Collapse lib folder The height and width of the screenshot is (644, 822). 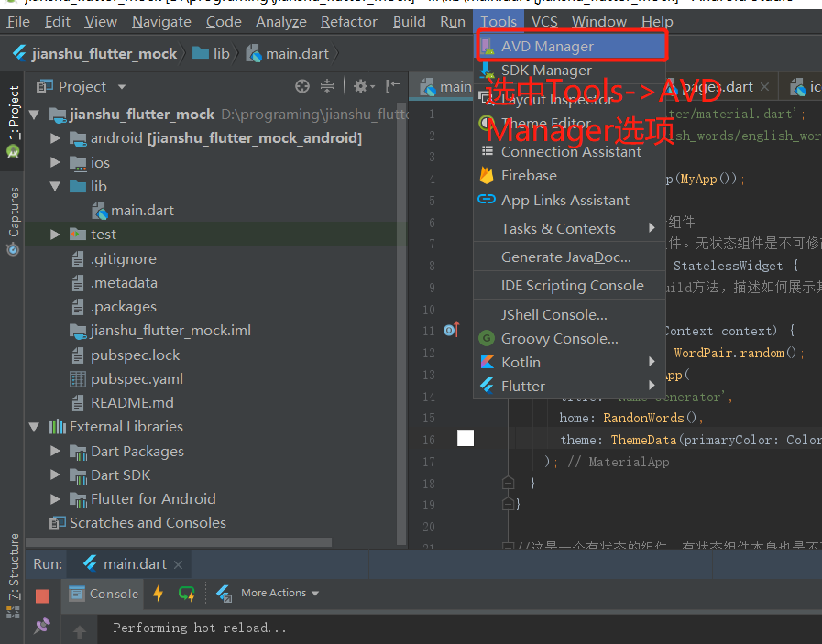coord(54,187)
